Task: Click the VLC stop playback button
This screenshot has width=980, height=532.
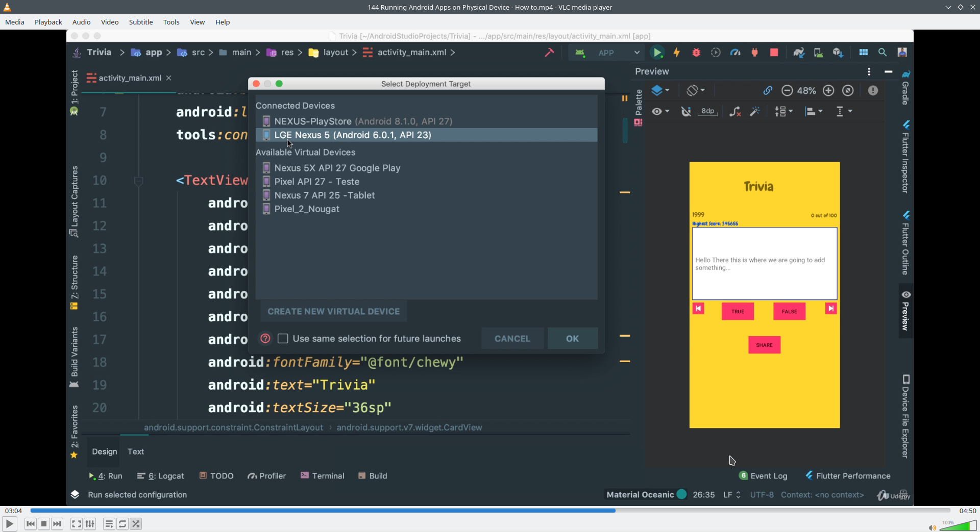Action: click(x=44, y=524)
